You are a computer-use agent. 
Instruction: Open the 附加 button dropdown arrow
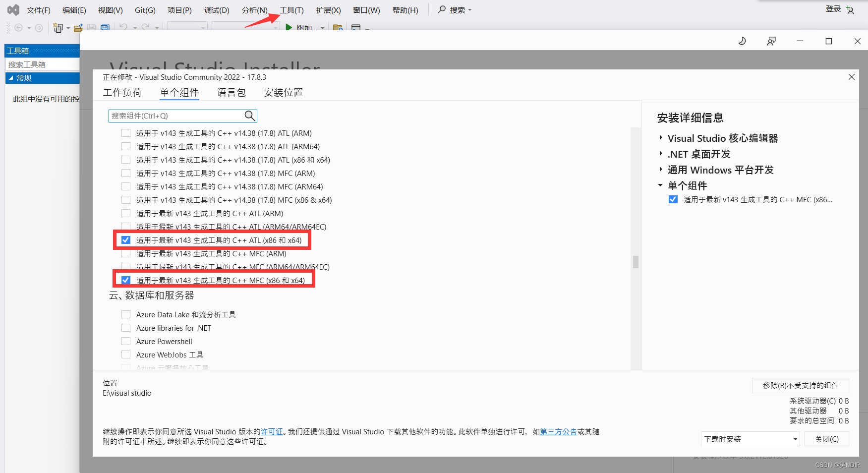pyautogui.click(x=323, y=28)
